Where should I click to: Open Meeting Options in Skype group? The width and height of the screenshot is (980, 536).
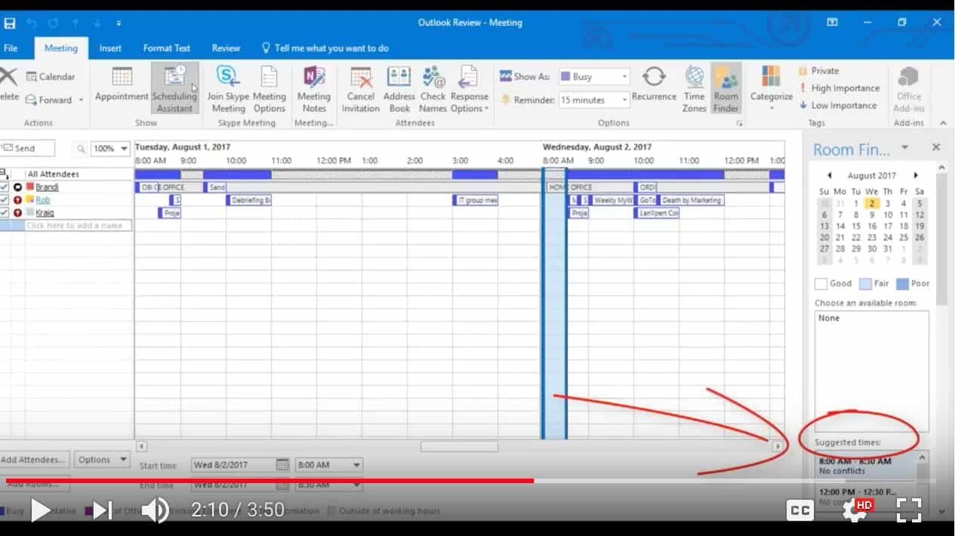tap(270, 88)
